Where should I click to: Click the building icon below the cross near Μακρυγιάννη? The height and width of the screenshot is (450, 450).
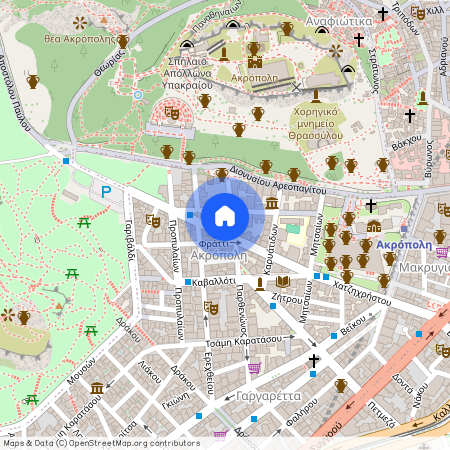(374, 226)
